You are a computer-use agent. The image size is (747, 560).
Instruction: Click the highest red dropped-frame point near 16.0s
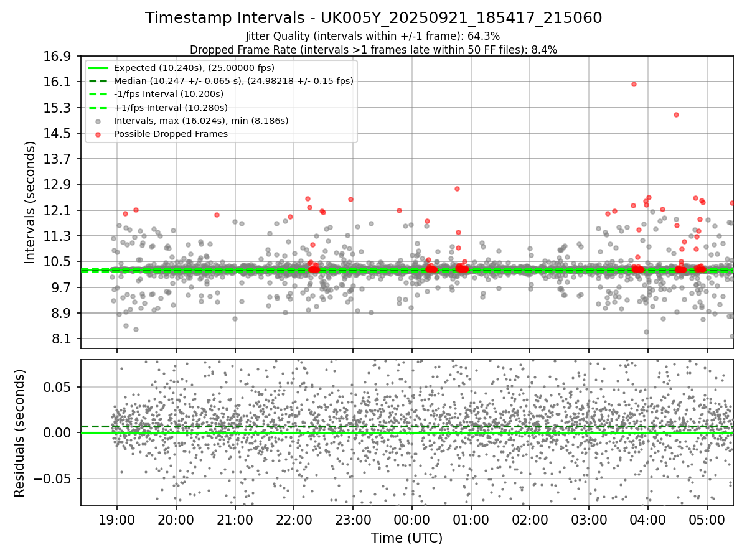[634, 84]
